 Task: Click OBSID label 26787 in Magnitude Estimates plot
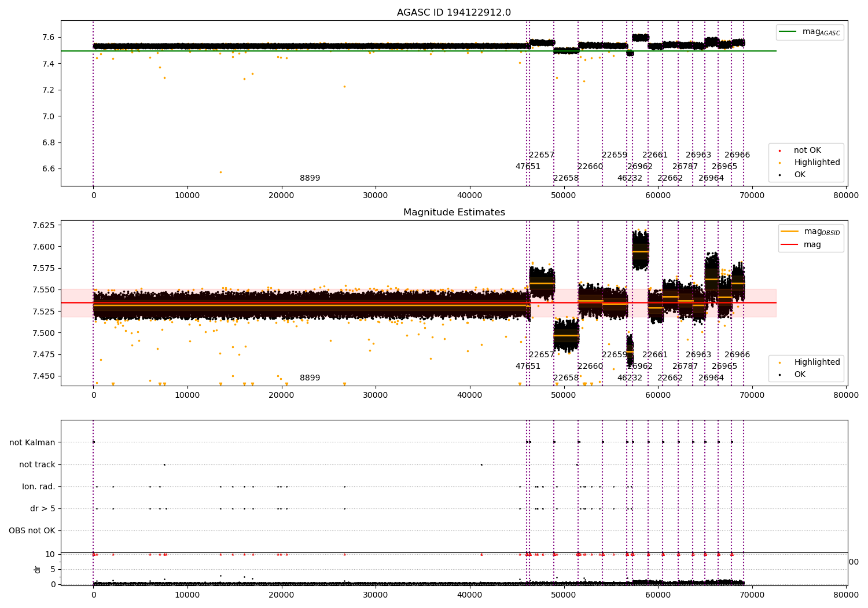(x=685, y=366)
